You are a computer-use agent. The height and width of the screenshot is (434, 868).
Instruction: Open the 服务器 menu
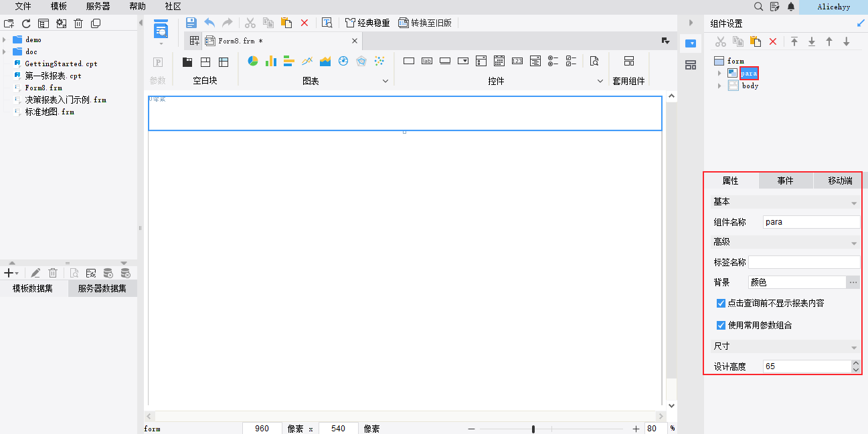(x=98, y=6)
